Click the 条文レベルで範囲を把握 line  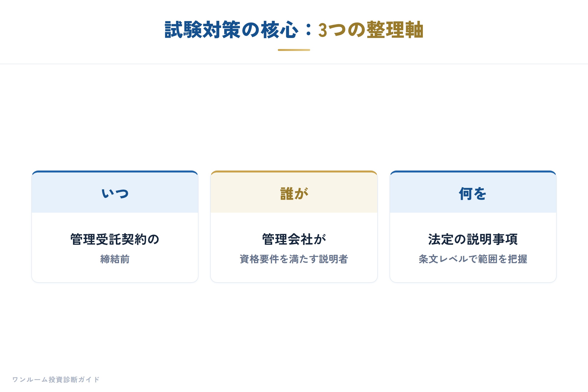click(x=473, y=259)
